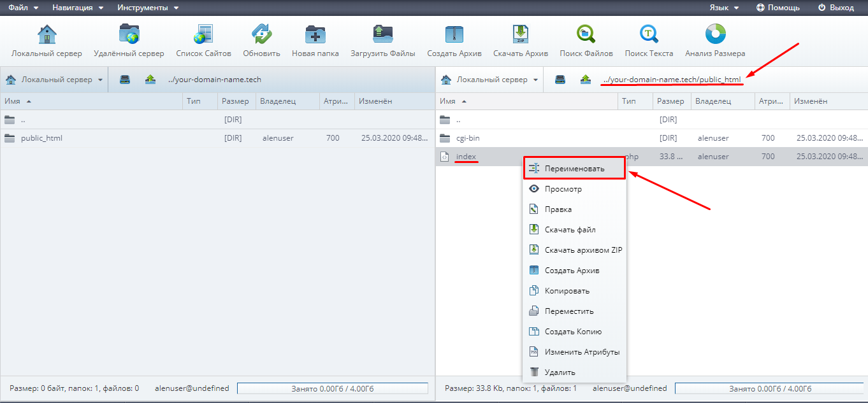Image resolution: width=868 pixels, height=403 pixels.
Task: Click right status text Размер: 33.8 Kb
Action: tap(510, 388)
